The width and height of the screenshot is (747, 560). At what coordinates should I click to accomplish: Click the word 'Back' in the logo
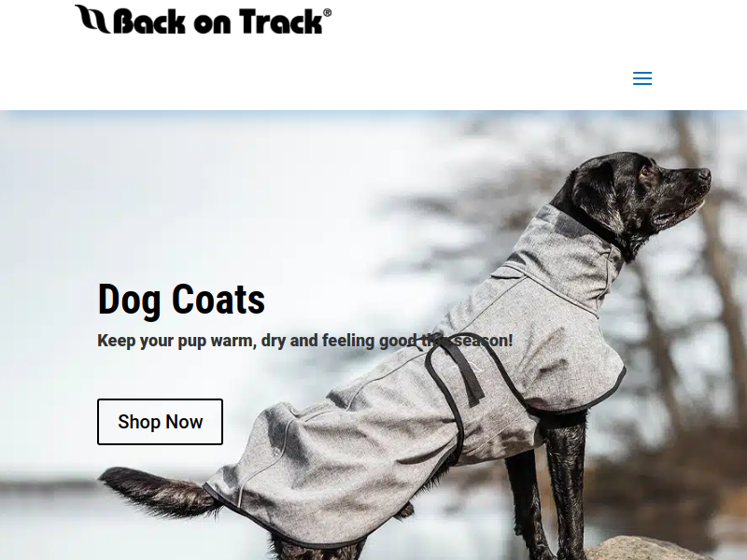[x=149, y=21]
